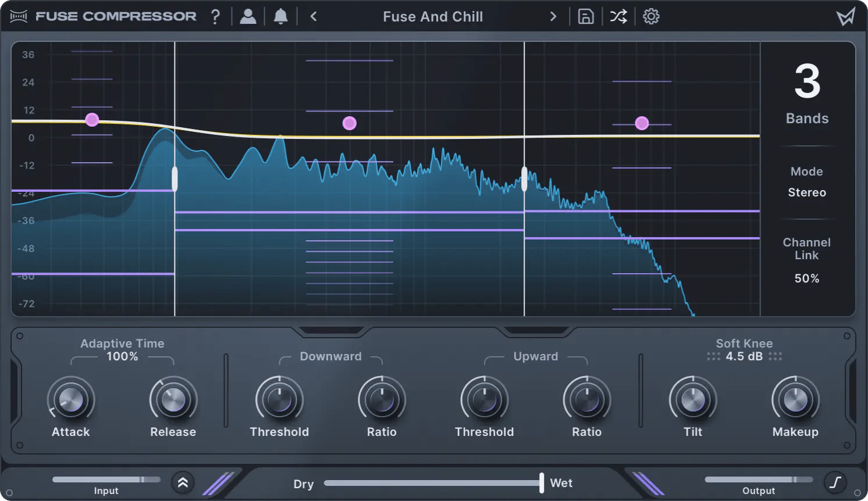The height and width of the screenshot is (501, 868).
Task: Click the mid-high crossover handle
Action: tap(524, 179)
